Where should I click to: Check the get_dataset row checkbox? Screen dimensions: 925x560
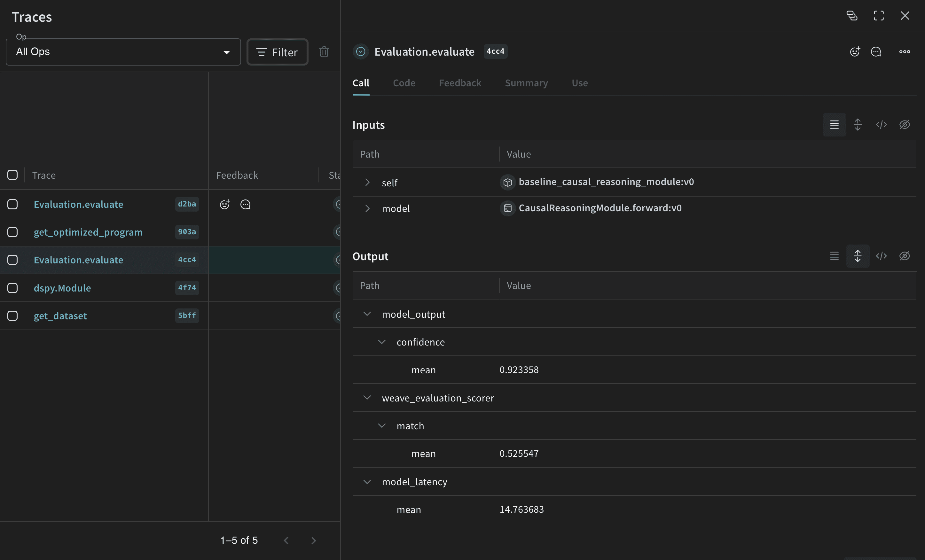pos(12,316)
